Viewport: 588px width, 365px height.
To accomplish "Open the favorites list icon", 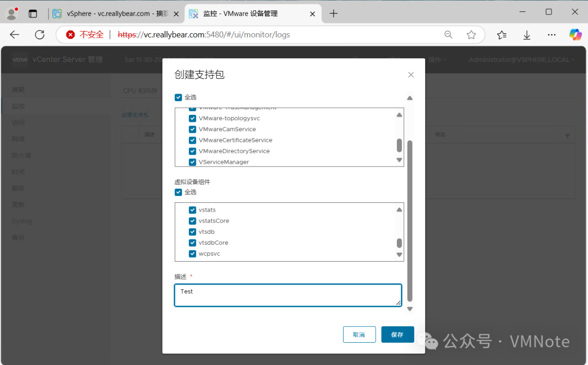I will click(502, 35).
